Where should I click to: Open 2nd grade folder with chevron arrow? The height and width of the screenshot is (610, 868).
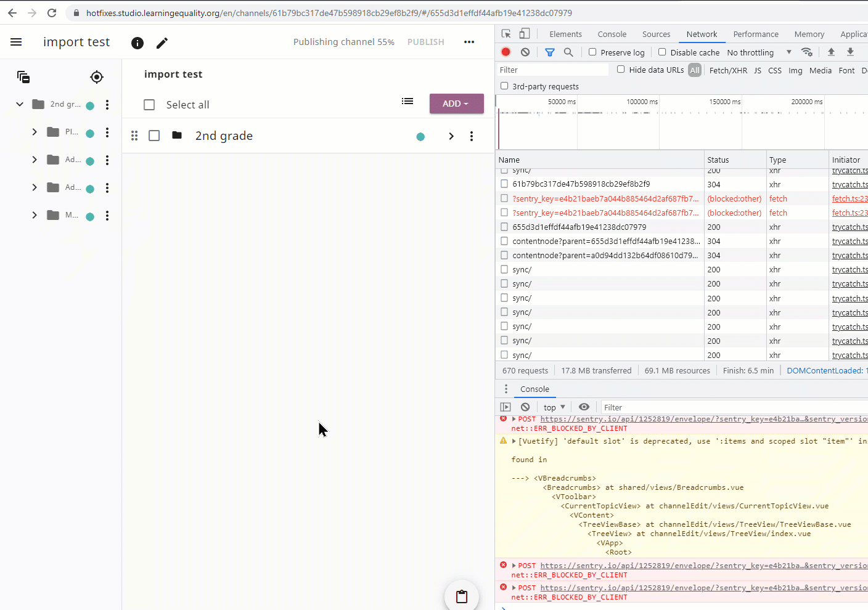pyautogui.click(x=451, y=136)
